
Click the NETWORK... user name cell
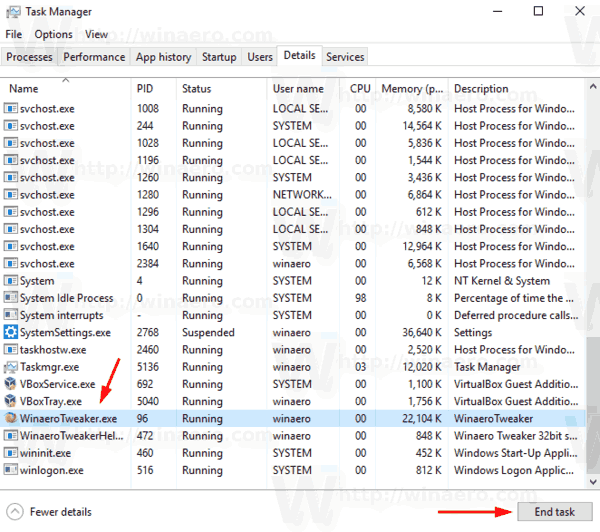tap(302, 194)
